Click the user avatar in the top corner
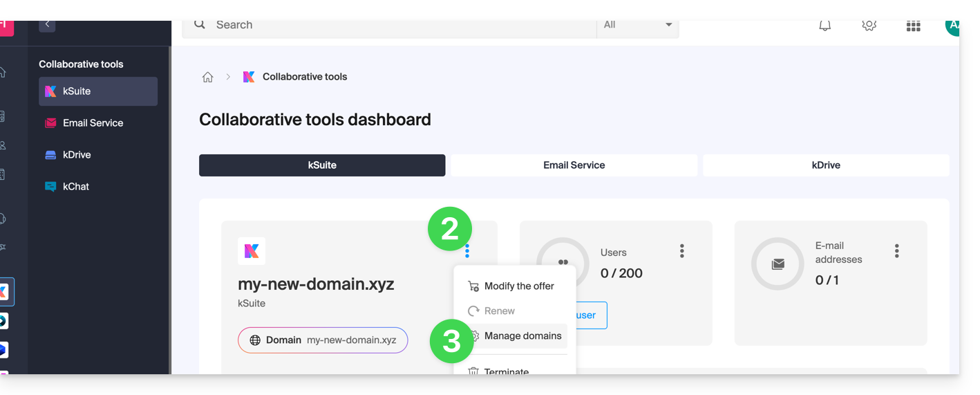 [x=952, y=26]
